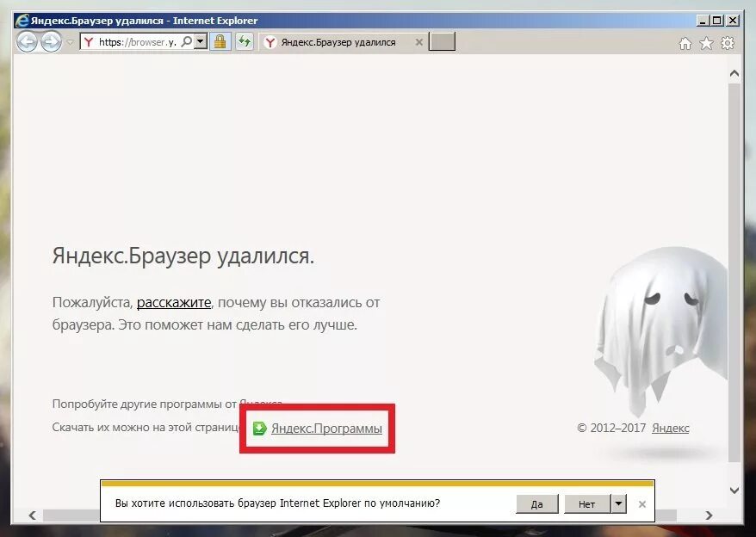Minimize the Internet Explorer window
The width and height of the screenshot is (756, 537).
703,21
